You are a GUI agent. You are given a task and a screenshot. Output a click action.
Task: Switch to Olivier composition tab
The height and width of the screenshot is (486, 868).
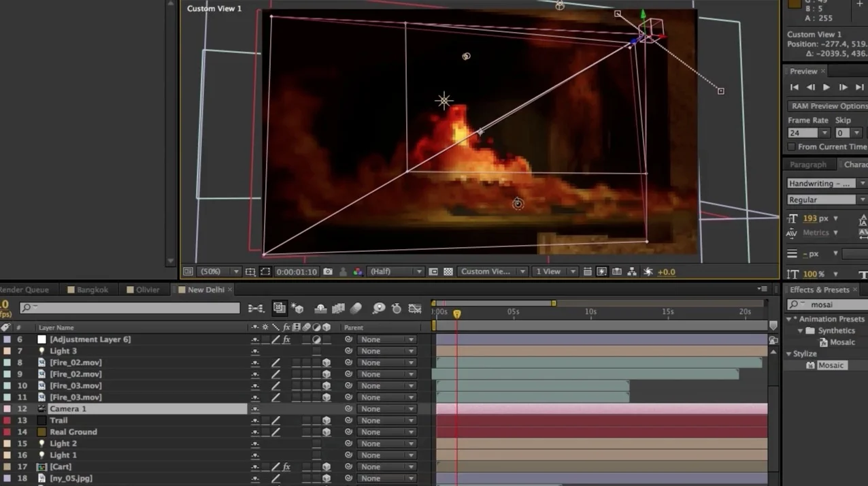pyautogui.click(x=143, y=290)
